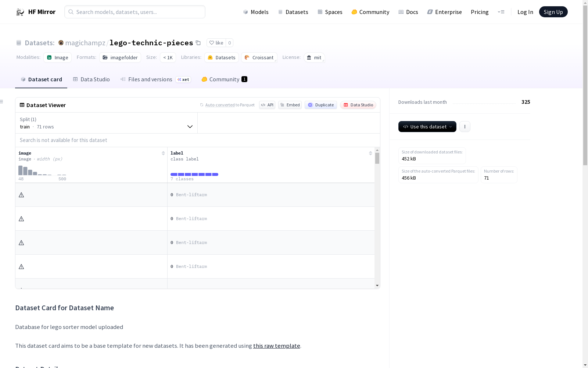
Task: Click the magichampz user avatar
Action: point(61,43)
